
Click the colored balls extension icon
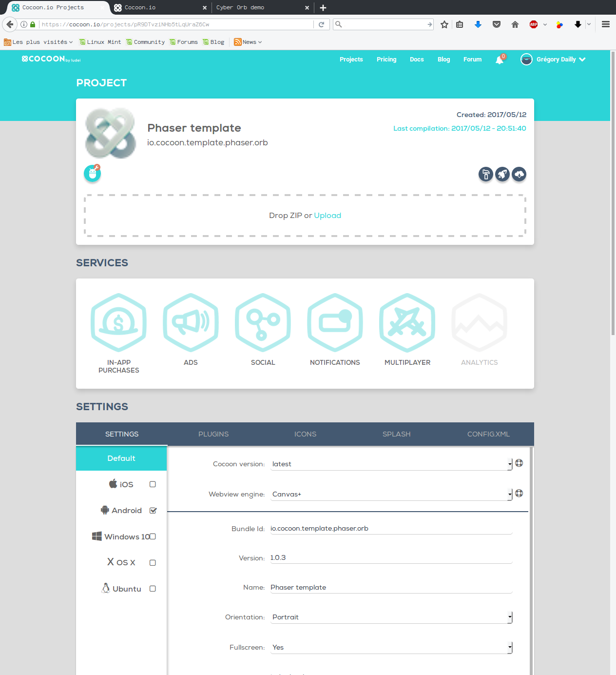pyautogui.click(x=559, y=24)
